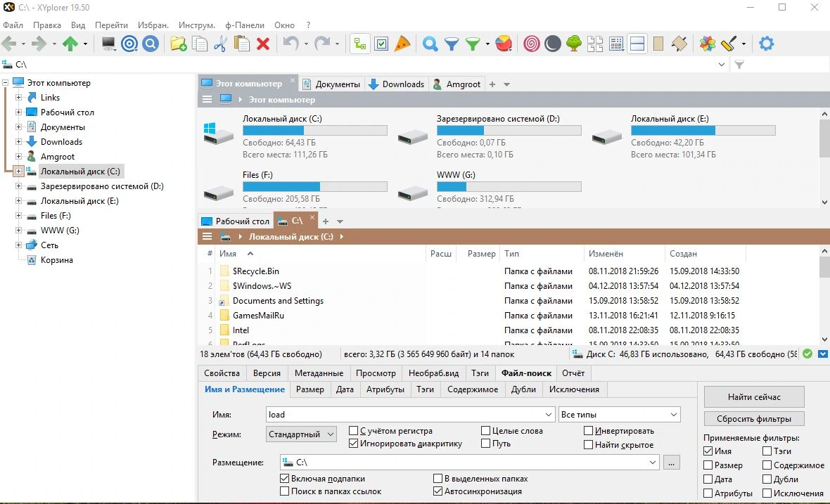Screen dimensions: 830x504
Task: Open configuration with blue gear icon
Action: pos(766,44)
